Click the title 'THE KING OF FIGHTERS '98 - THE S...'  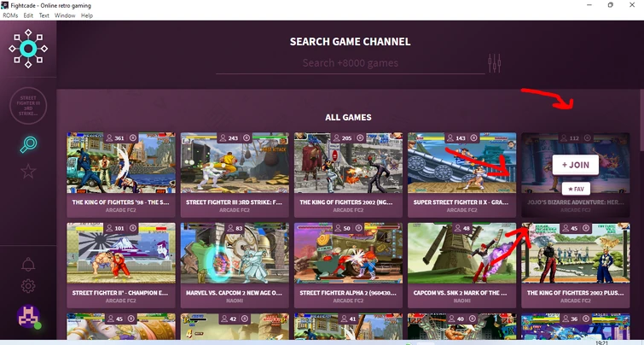tap(121, 202)
